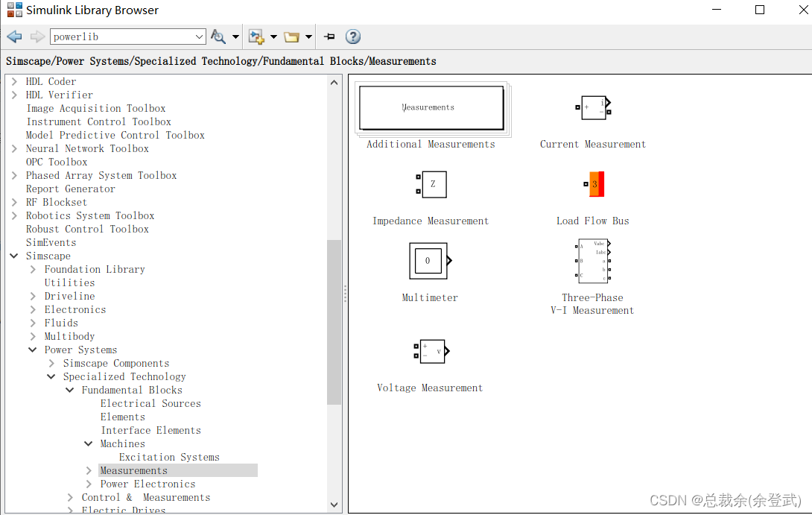Click the Load Flow Bus label
Viewport: 812px width, 515px height.
point(593,221)
